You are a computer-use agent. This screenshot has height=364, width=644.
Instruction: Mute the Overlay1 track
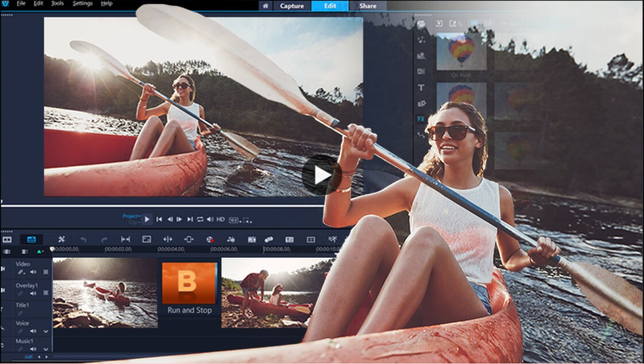click(33, 293)
